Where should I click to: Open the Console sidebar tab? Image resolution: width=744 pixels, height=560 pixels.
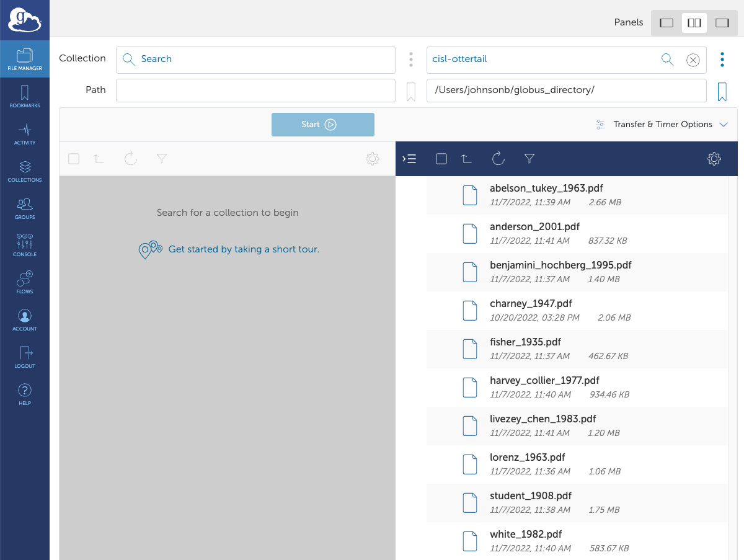pos(25,246)
